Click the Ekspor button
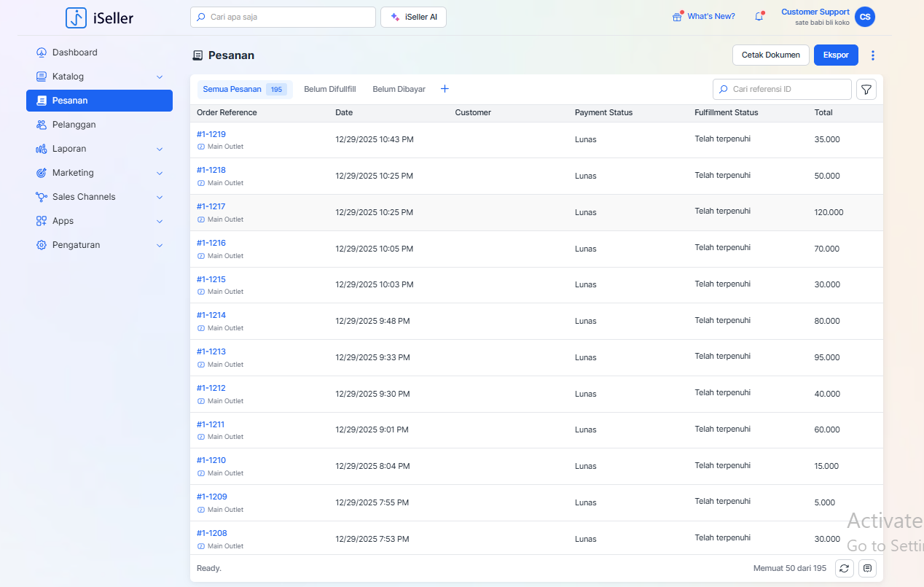924x587 pixels. coord(835,55)
